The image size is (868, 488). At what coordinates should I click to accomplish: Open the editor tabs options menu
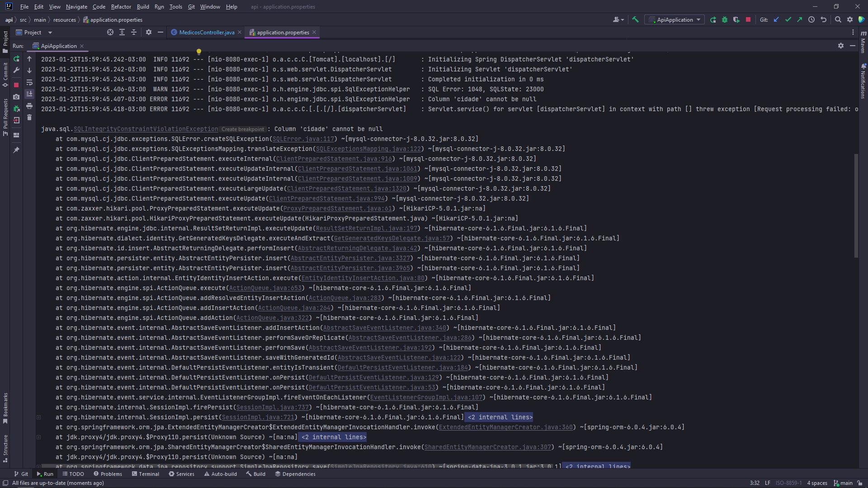[853, 32]
